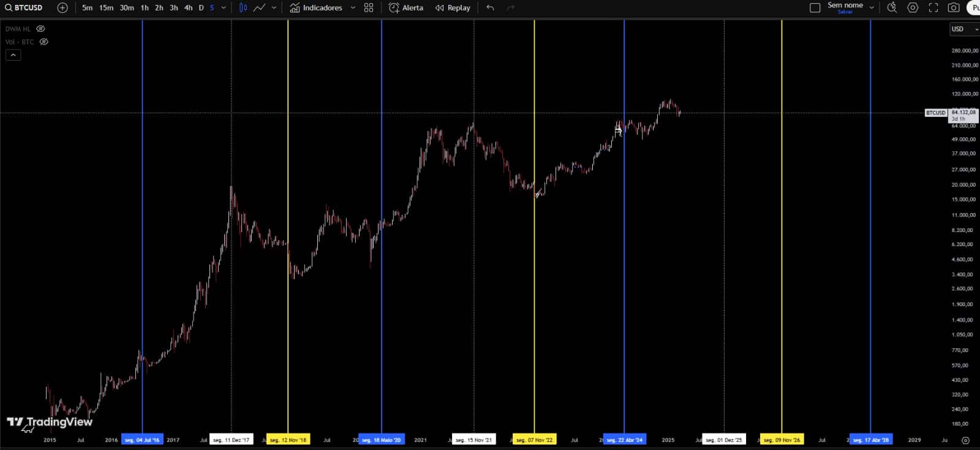980x450 pixels.
Task: Select the 3h timeframe
Action: pos(174,8)
